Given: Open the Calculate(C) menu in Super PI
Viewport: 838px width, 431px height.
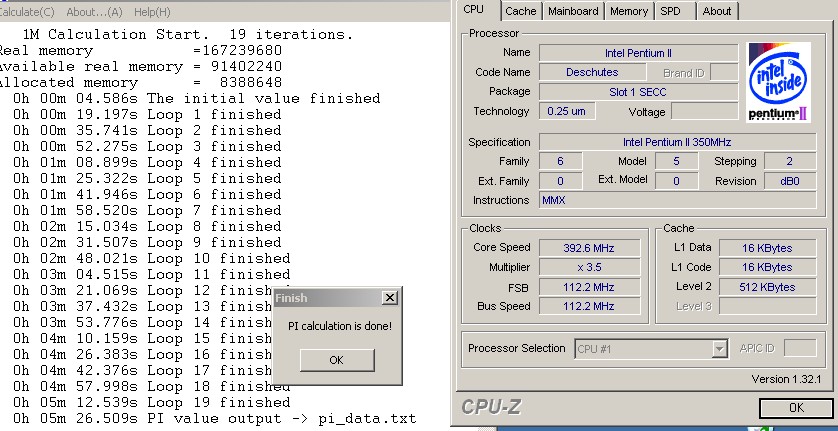Looking at the screenshot, I should [27, 12].
